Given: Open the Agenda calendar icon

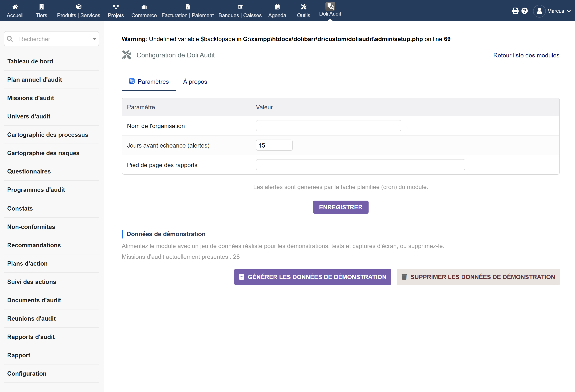Looking at the screenshot, I should tap(277, 7).
